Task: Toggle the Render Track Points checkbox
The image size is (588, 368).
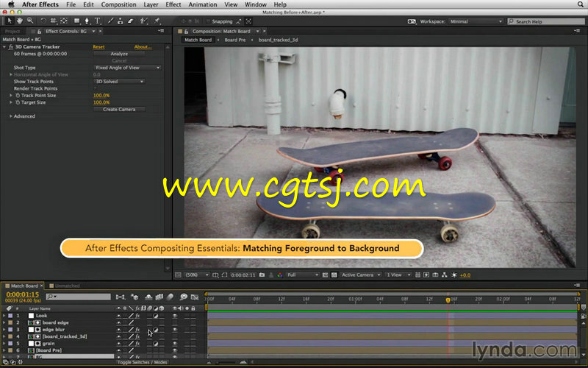Action: [x=95, y=88]
